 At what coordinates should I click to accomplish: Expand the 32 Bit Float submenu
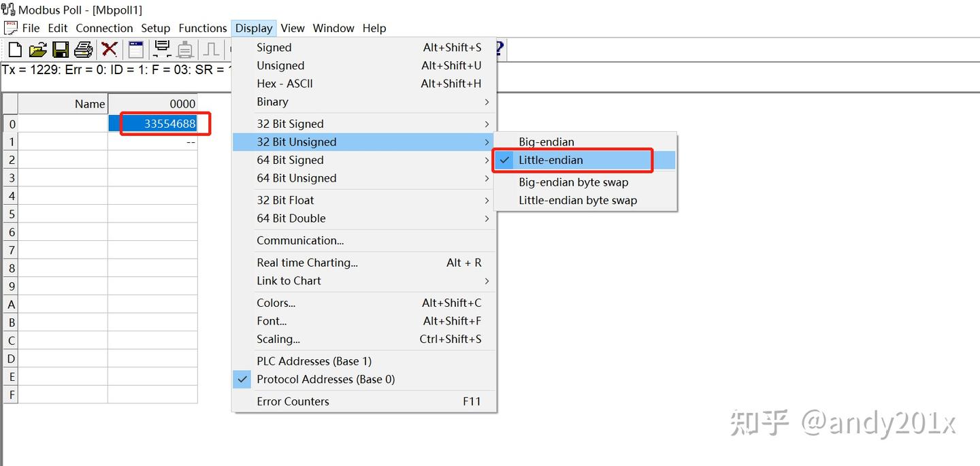(285, 200)
